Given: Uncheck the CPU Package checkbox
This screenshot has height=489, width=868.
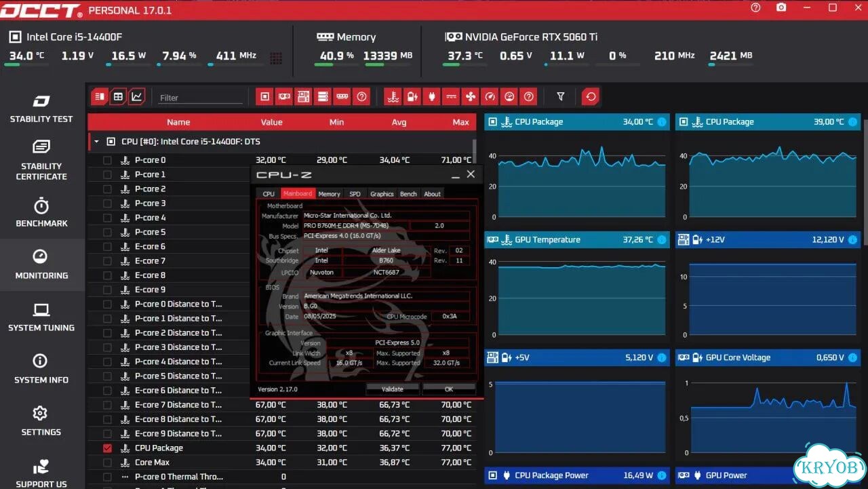Looking at the screenshot, I should click(107, 448).
